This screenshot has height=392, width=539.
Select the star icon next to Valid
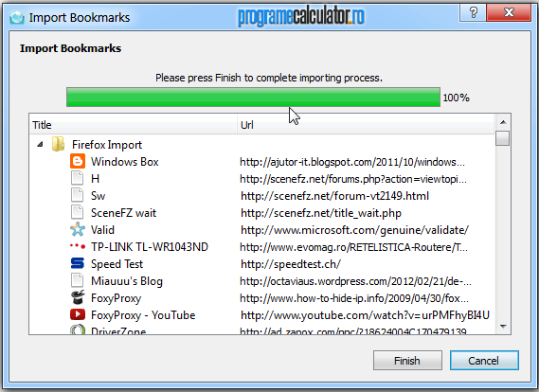pos(78,229)
